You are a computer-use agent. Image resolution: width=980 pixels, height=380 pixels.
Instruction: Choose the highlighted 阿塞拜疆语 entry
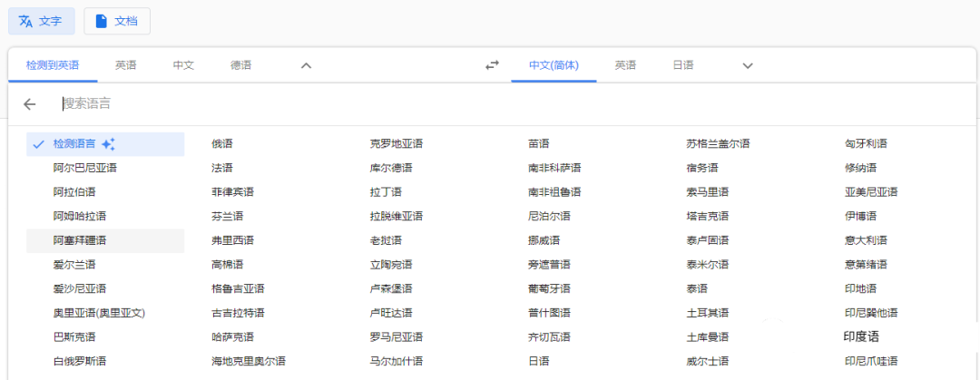[105, 240]
